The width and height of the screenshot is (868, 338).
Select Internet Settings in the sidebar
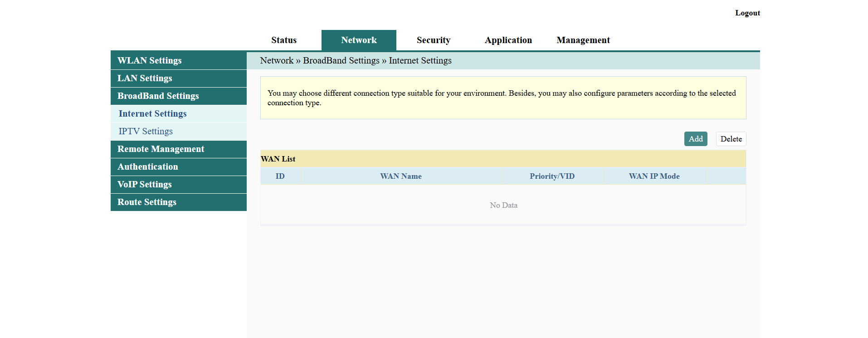[x=153, y=113]
